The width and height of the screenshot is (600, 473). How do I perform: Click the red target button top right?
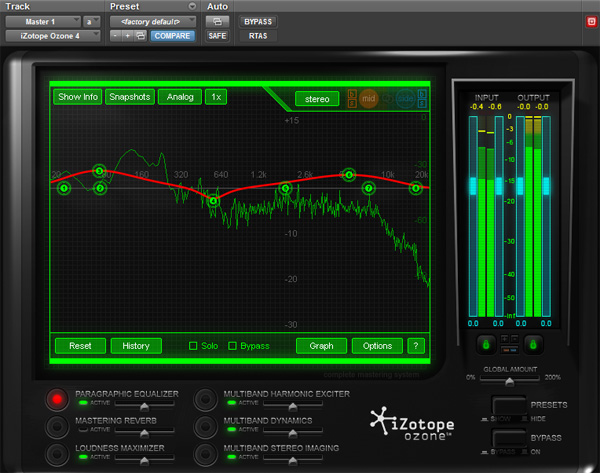click(591, 22)
